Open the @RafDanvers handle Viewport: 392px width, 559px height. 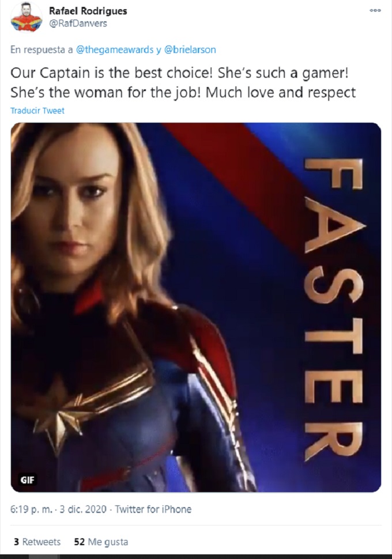click(78, 24)
